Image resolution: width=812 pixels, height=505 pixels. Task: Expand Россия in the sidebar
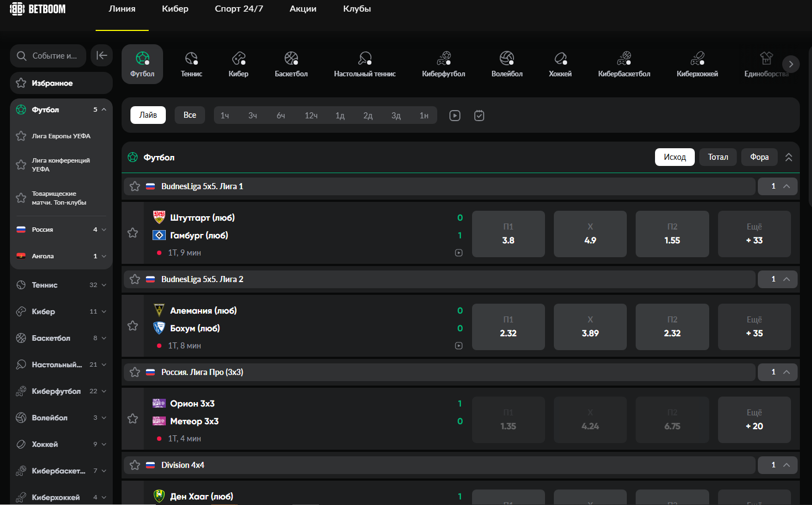click(103, 230)
